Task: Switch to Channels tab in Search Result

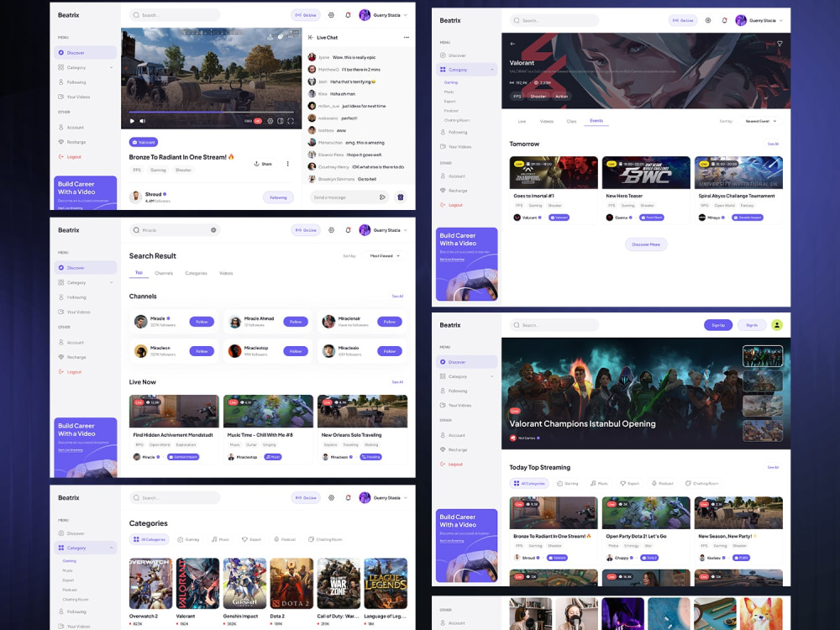Action: (x=164, y=273)
